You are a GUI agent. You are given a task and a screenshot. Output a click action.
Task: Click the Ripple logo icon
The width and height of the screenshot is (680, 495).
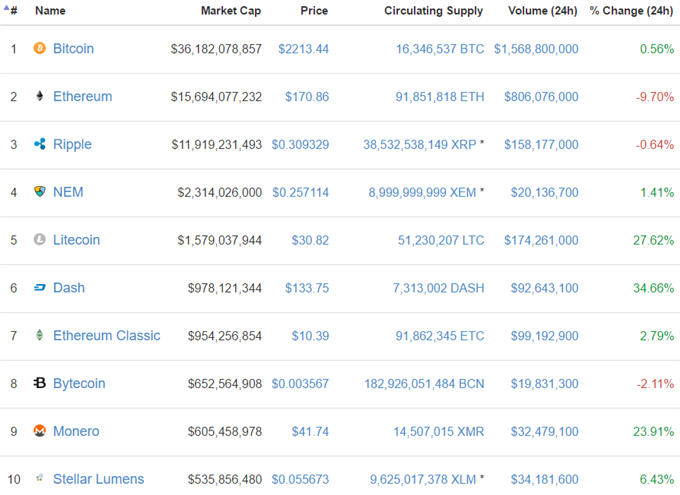point(39,144)
